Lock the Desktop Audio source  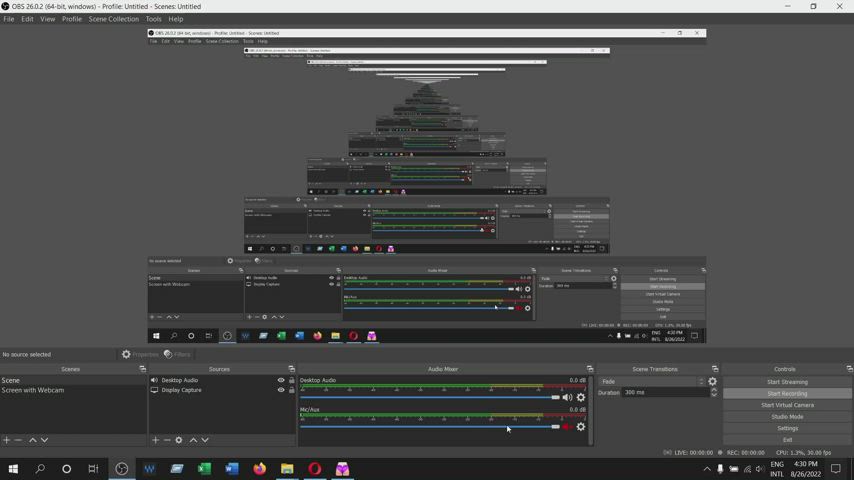coord(291,380)
